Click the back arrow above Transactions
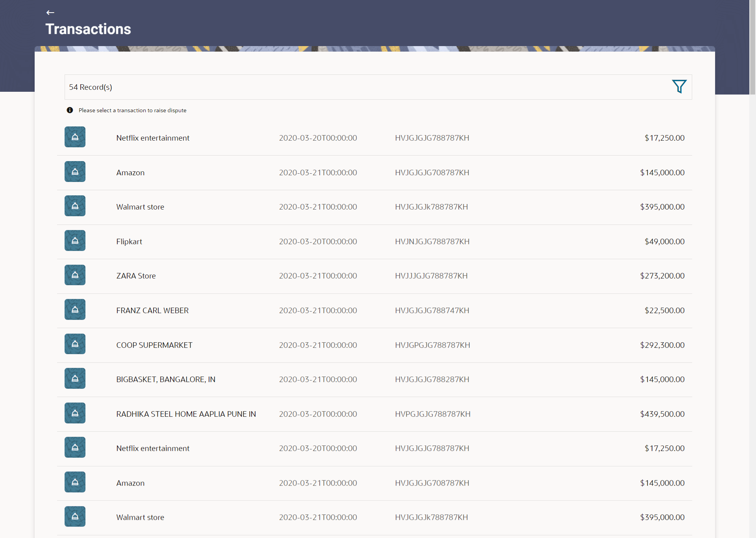 50,13
